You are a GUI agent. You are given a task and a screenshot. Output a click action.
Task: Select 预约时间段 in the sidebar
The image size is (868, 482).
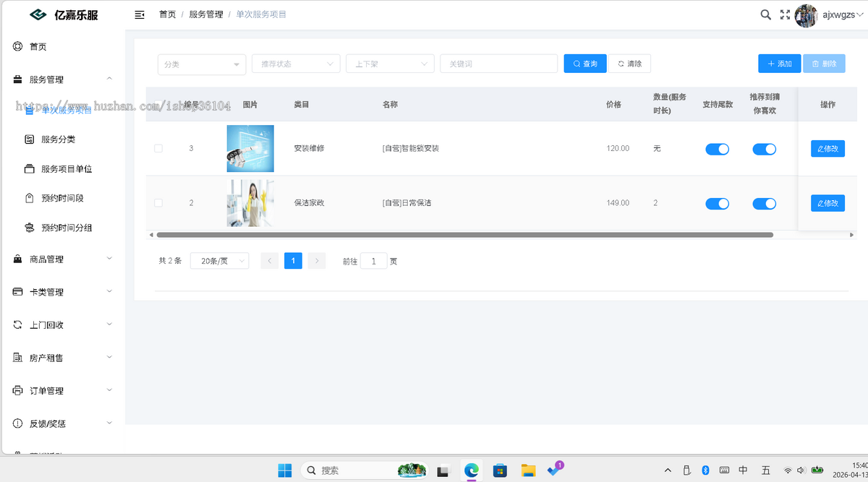coord(62,198)
